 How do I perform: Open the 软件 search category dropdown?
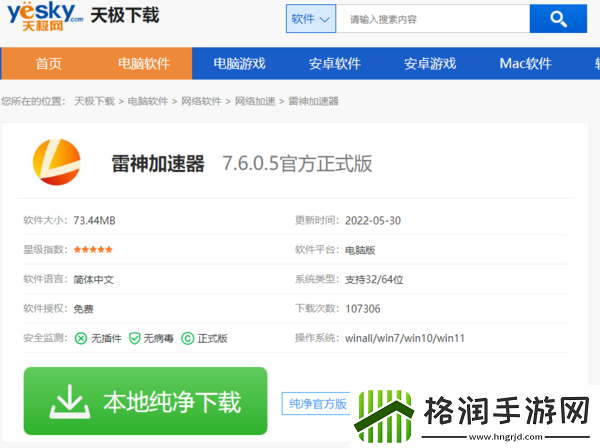(311, 19)
